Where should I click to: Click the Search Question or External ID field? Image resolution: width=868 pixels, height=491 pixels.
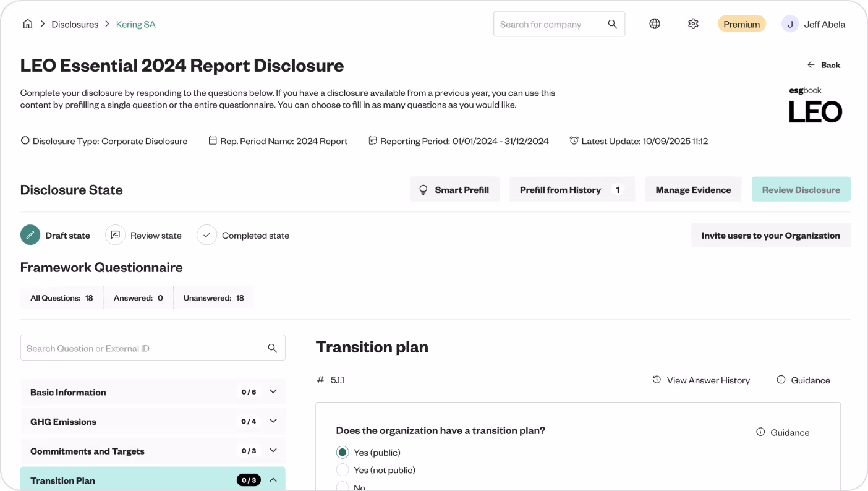click(x=153, y=348)
